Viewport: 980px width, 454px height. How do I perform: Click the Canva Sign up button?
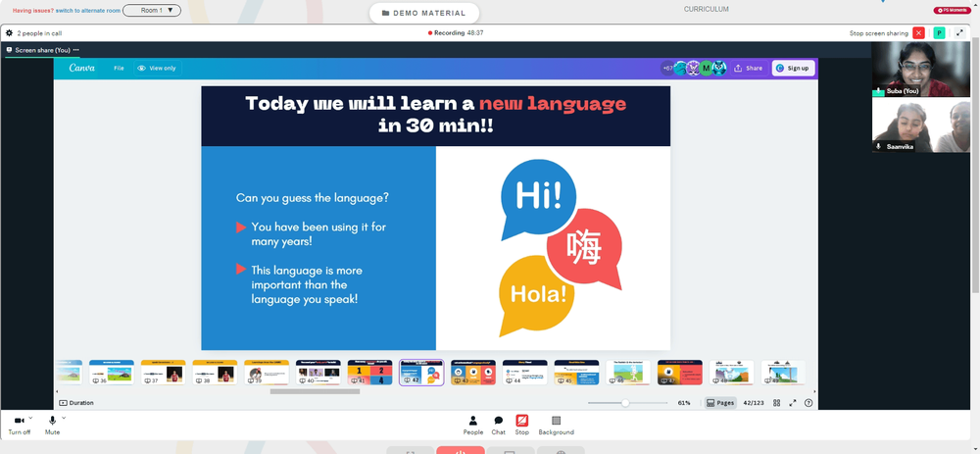coord(793,69)
